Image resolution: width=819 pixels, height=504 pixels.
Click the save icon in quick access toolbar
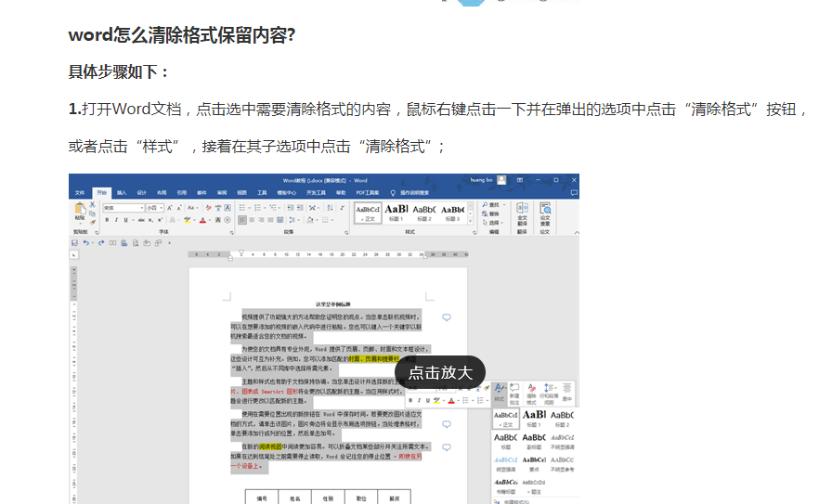point(74,243)
